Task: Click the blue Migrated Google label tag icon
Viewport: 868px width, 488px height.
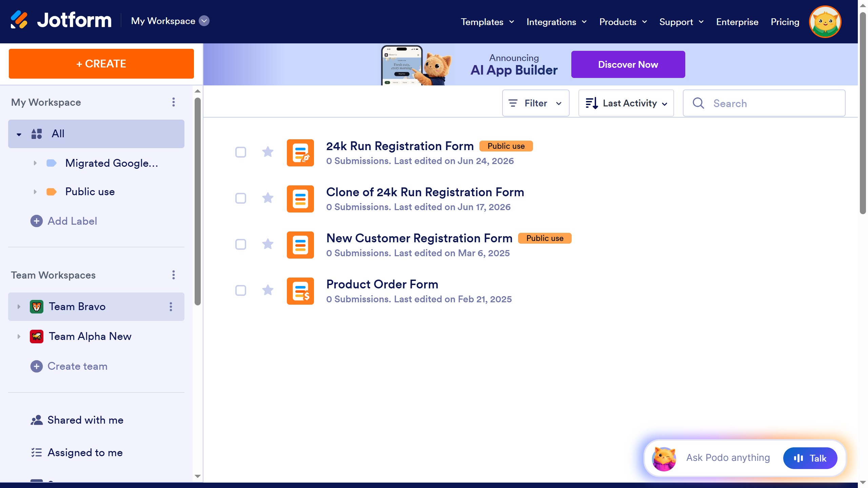Action: pyautogui.click(x=52, y=163)
